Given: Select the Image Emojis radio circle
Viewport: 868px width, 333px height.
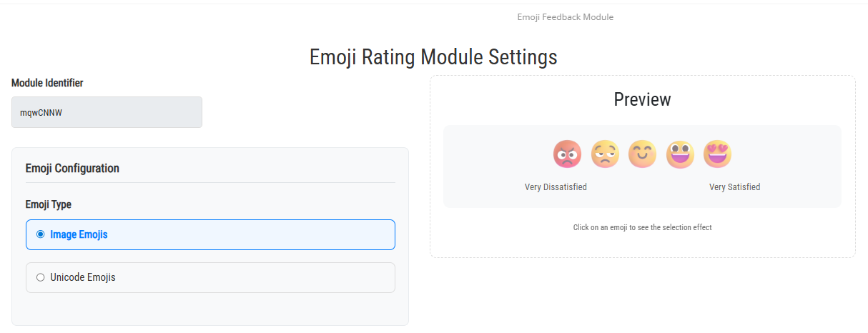Looking at the screenshot, I should point(41,234).
